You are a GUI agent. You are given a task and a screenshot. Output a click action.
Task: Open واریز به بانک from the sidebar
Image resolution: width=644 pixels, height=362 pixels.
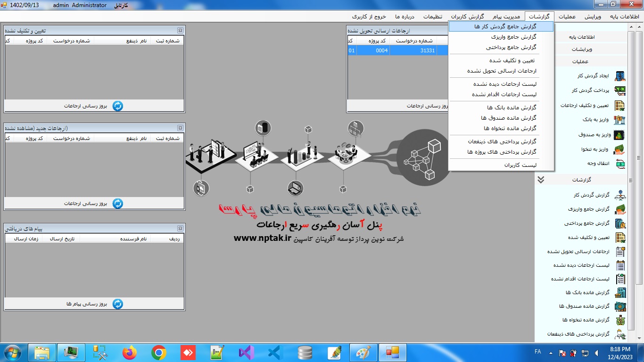coord(620,120)
